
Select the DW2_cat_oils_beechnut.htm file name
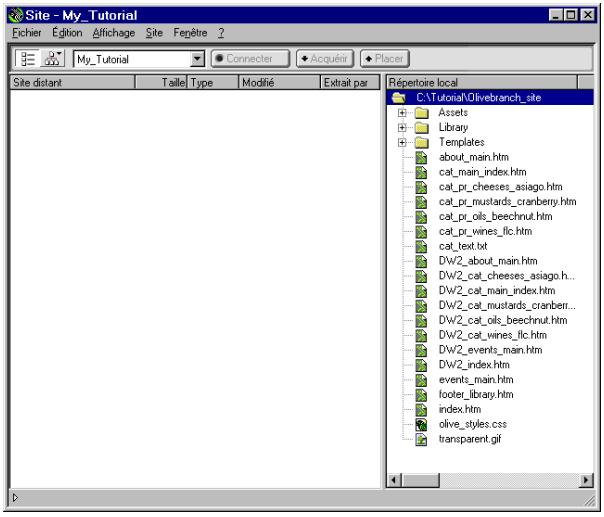[503, 321]
